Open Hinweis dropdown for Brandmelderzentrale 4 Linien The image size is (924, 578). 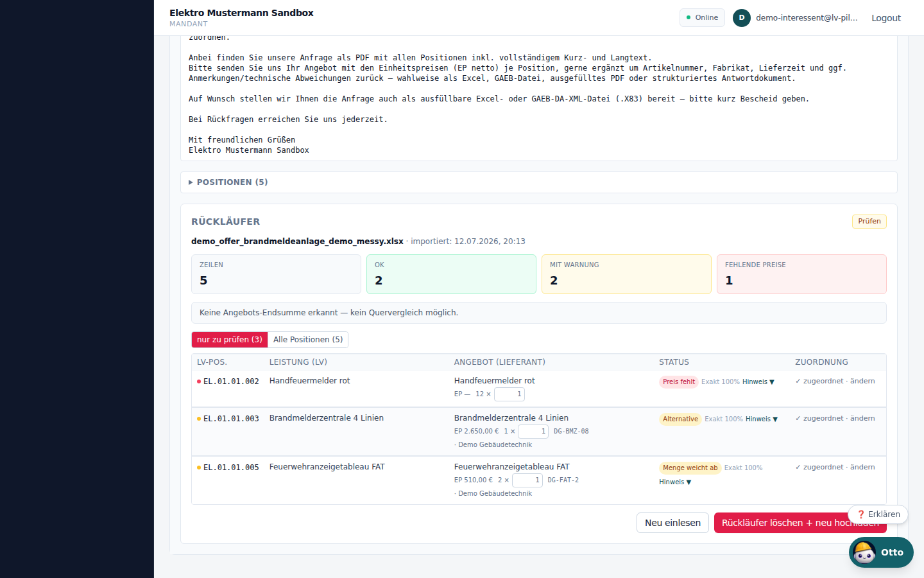tap(761, 419)
